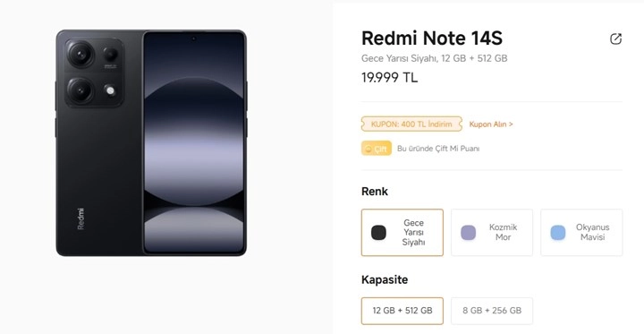The height and width of the screenshot is (334, 644).
Task: Open the Kupon Alın link
Action: 491,124
